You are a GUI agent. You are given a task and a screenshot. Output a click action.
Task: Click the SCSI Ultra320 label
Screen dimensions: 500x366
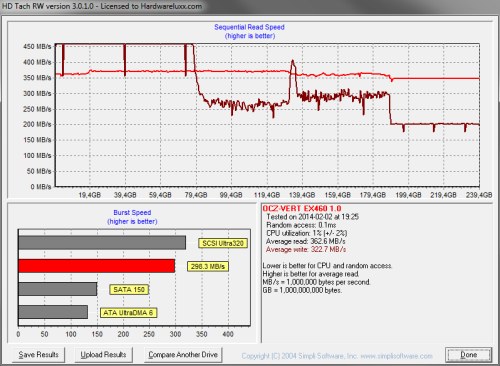point(223,243)
